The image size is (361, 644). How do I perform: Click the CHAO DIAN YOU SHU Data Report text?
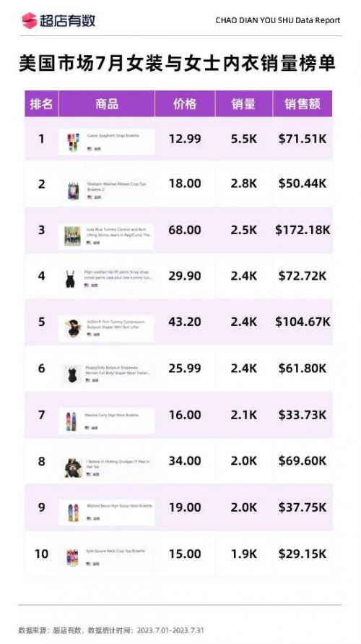click(x=278, y=20)
